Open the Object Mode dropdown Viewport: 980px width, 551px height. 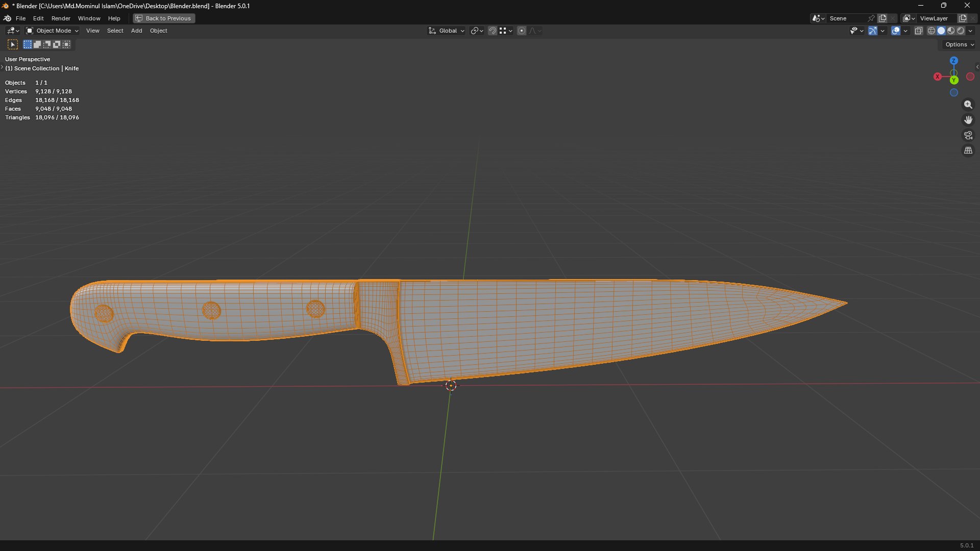point(52,31)
